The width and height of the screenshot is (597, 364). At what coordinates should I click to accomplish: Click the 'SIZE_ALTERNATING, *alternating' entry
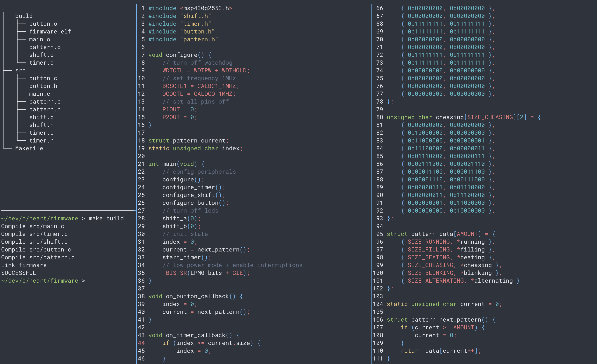coord(460,281)
